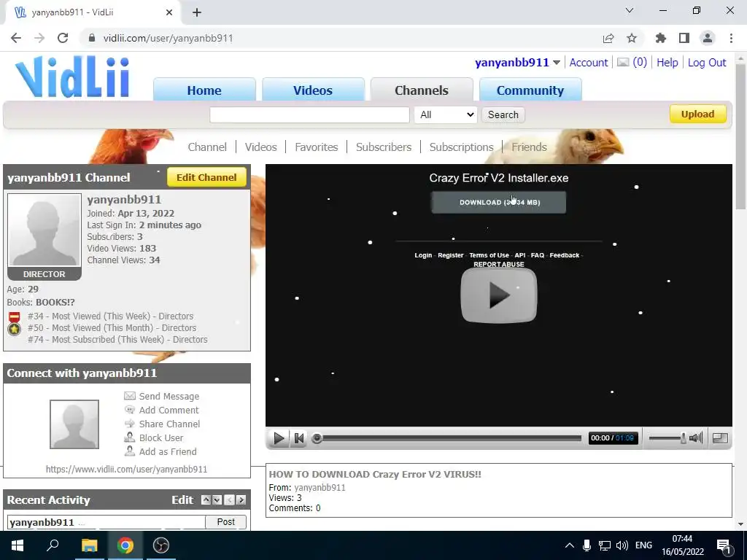747x560 pixels.
Task: Open Windows Start menu
Action: click(x=18, y=545)
